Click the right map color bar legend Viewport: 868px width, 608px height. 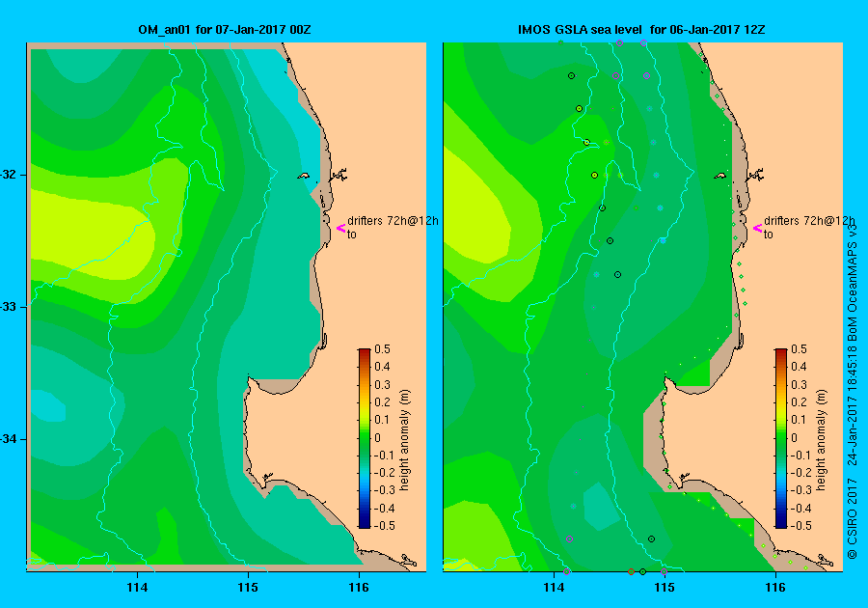[x=780, y=438]
